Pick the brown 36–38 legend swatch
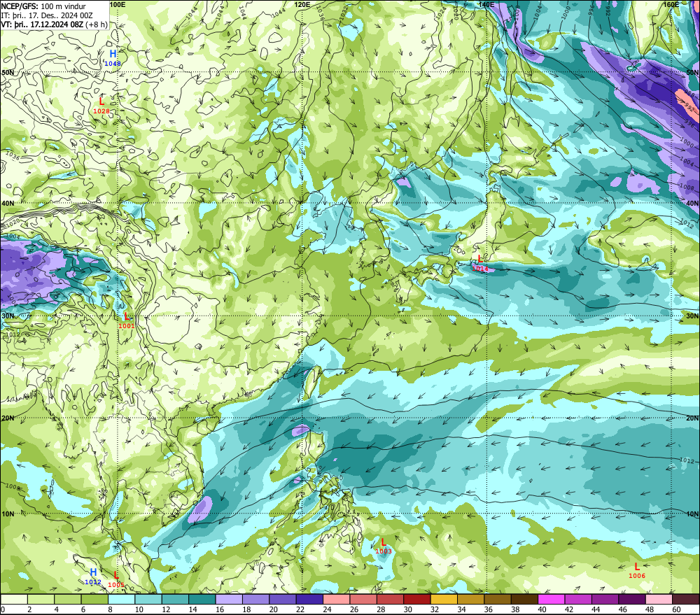700x615 pixels. pyautogui.click(x=497, y=599)
